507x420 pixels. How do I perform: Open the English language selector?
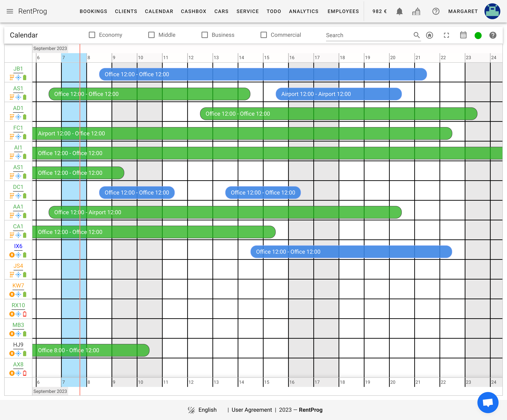click(x=207, y=410)
